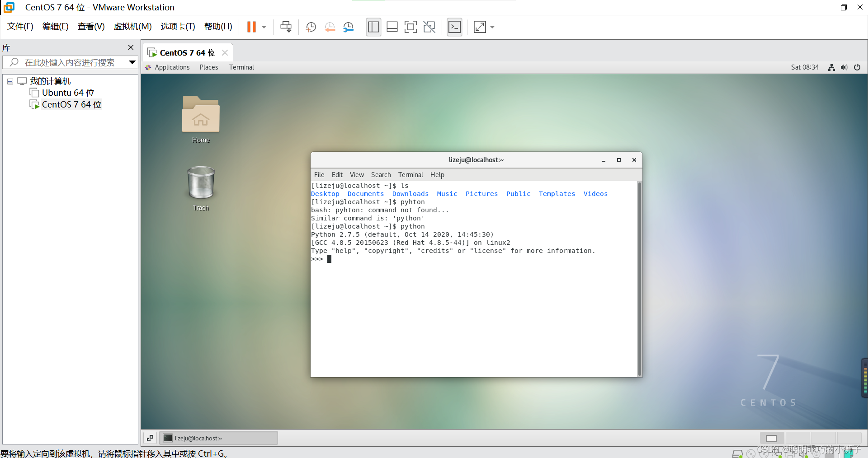Click the terminal vertical scrollbar
Viewport: 868px width, 458px height.
coord(640,279)
